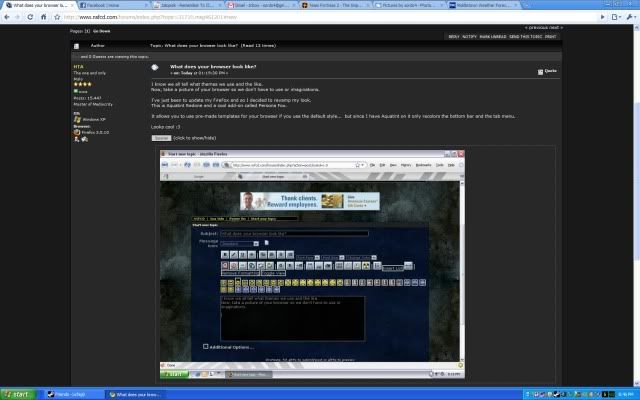Click the NOTIFY forum button
This screenshot has width=640, height=400.
(x=469, y=37)
